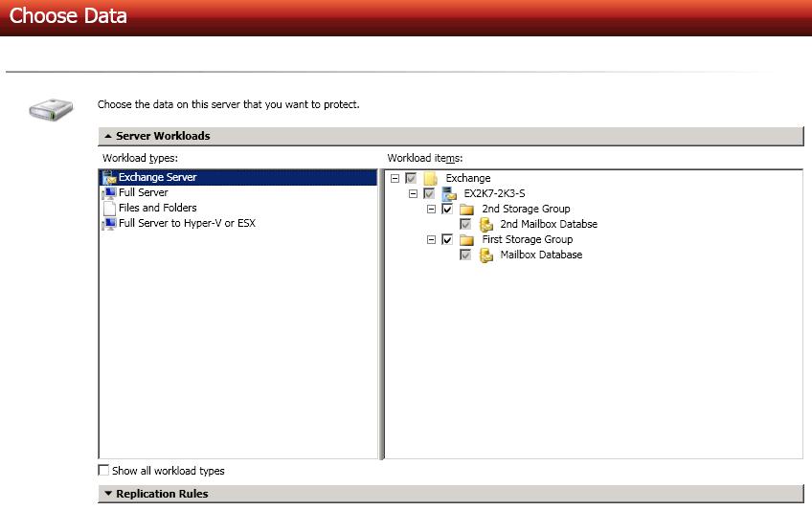Click the 2nd Mailbox Databse icon
The width and height of the screenshot is (812, 510).
[485, 224]
